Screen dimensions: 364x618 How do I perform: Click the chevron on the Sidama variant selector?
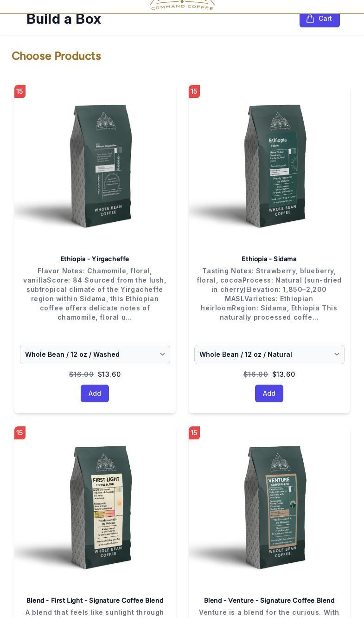337,354
